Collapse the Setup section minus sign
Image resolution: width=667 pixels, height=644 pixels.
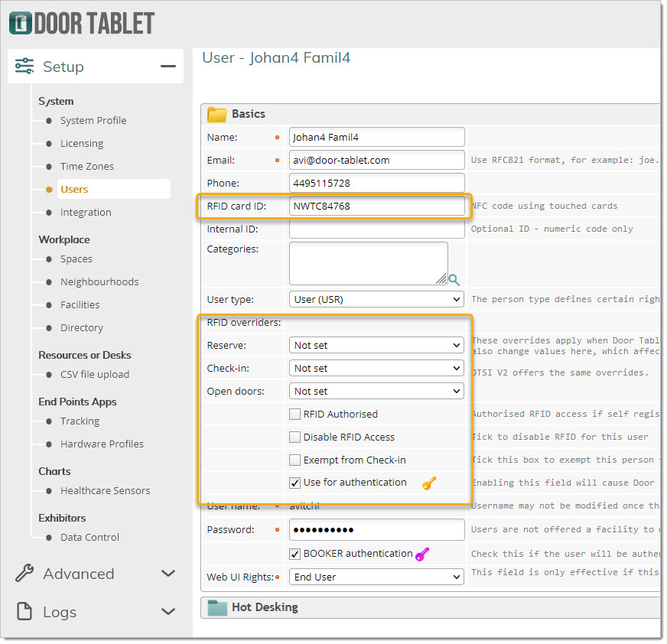point(168,67)
